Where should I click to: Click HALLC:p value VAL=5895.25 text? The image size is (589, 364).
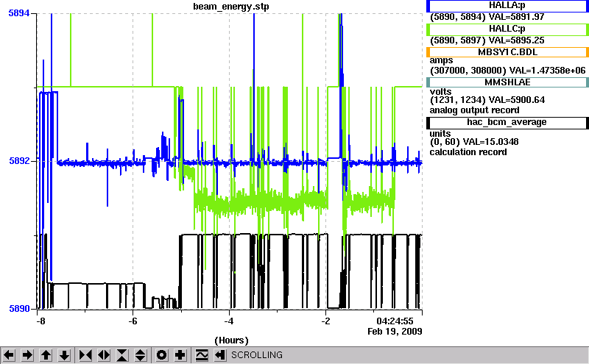(516, 40)
